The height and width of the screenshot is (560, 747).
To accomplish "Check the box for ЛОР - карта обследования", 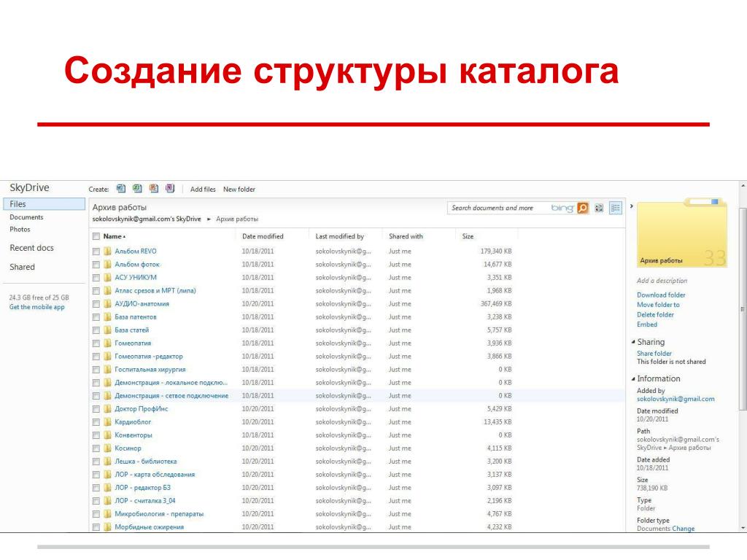I will pos(96,475).
